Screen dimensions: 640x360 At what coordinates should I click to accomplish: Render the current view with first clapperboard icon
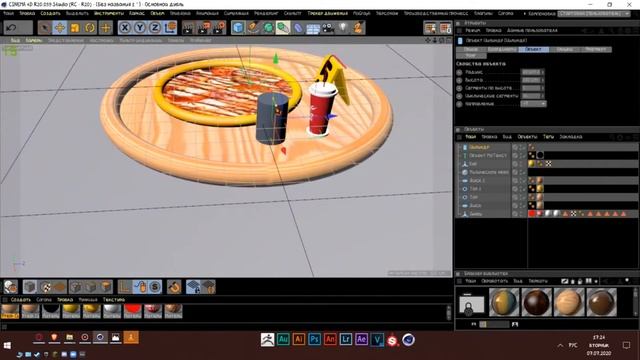tap(188, 28)
